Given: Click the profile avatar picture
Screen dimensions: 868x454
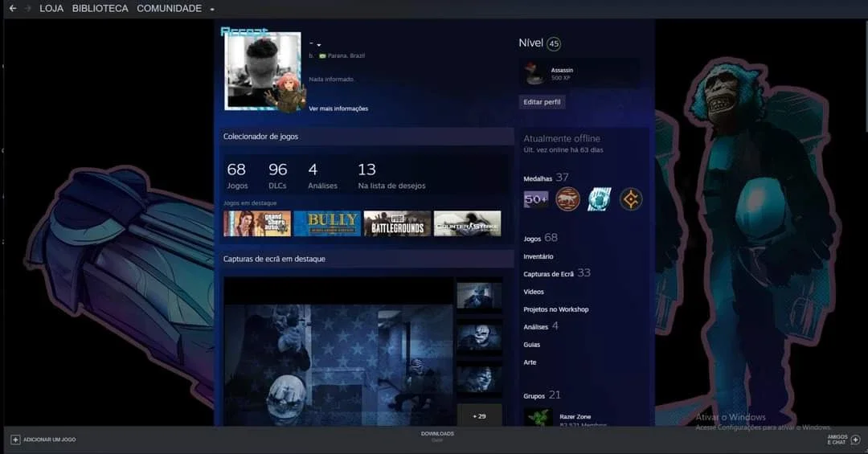Looking at the screenshot, I should click(x=263, y=71).
